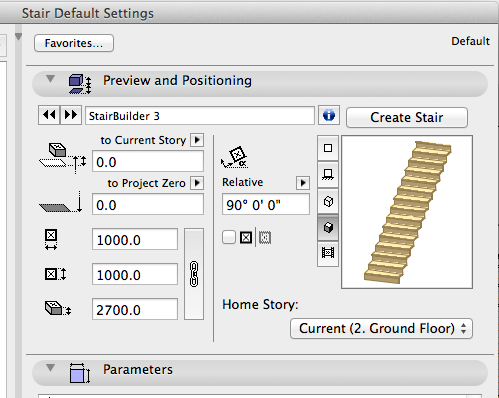Edit the stair width 1000.0 field
This screenshot has height=398, width=499.
click(135, 239)
